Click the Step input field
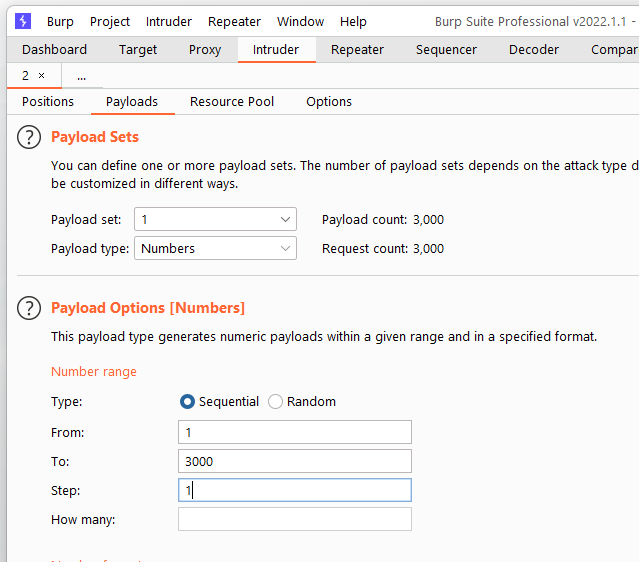This screenshot has height=562, width=639. 295,490
